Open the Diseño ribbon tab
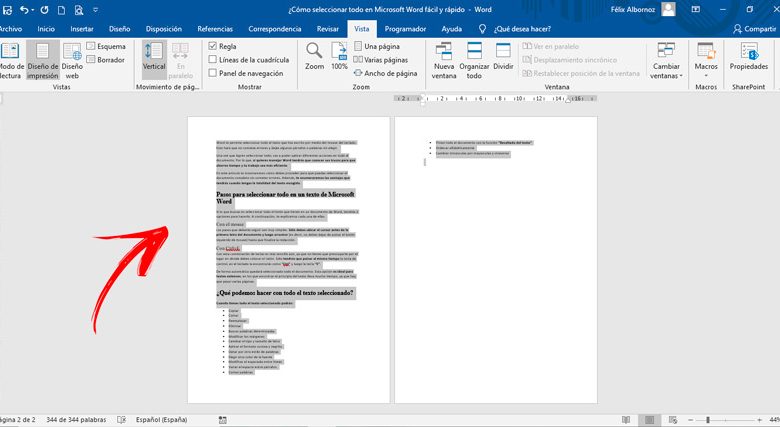 [119, 29]
